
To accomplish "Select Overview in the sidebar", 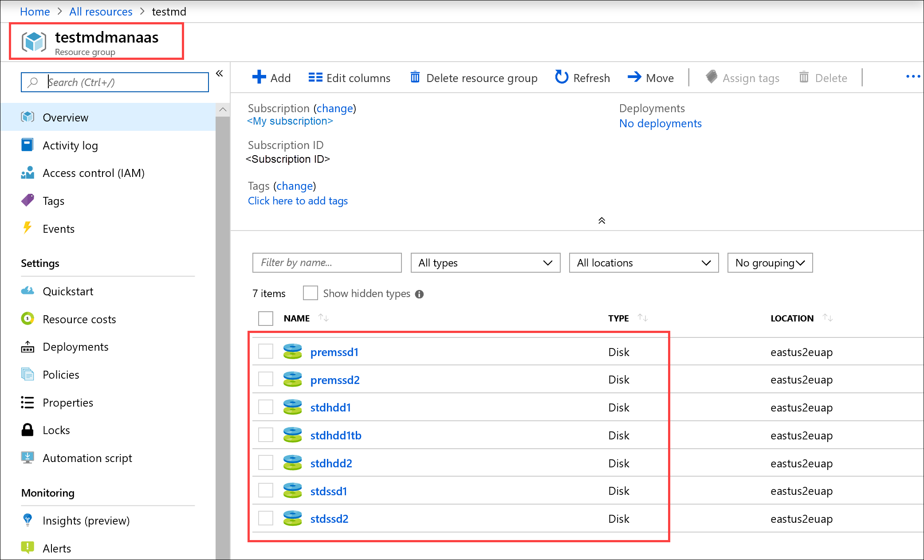I will click(108, 117).
